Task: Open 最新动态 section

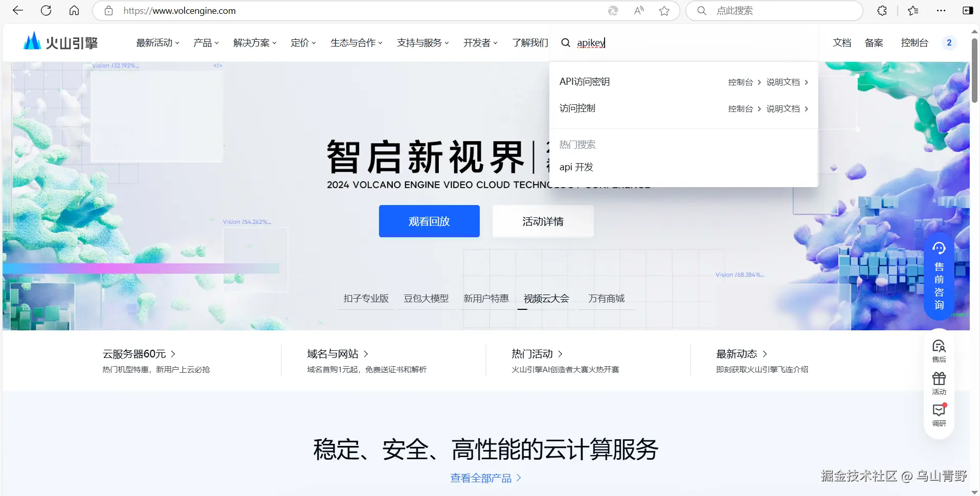Action: 742,354
